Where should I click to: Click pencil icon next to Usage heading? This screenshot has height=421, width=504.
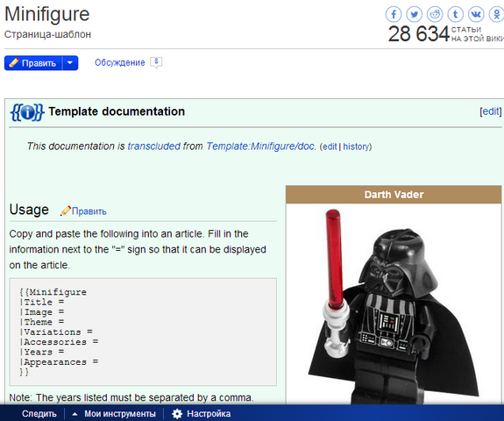point(65,211)
